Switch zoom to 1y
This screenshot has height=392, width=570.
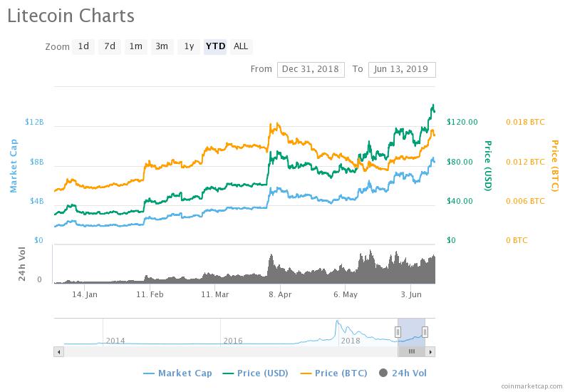pyautogui.click(x=189, y=46)
